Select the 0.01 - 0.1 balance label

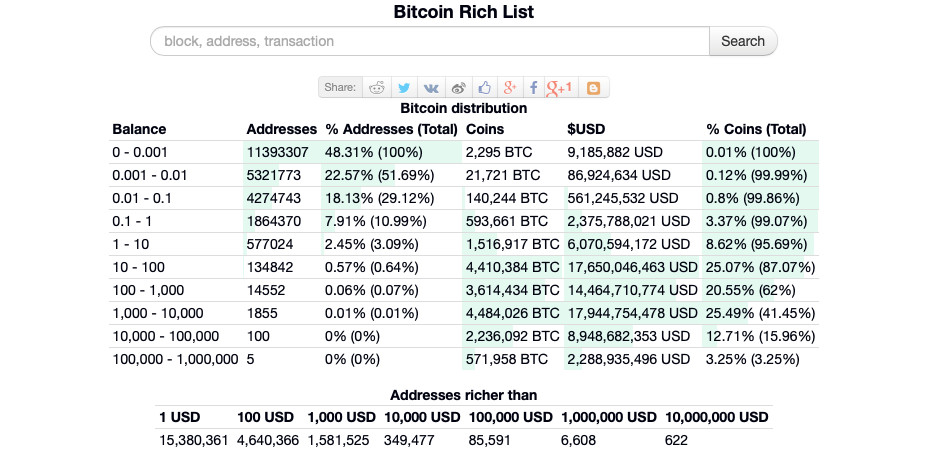142,198
